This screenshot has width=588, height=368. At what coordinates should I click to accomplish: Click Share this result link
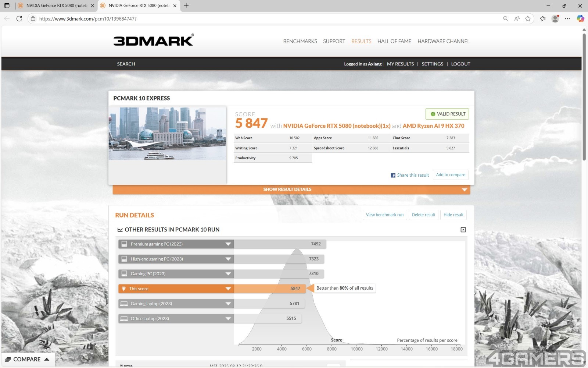click(x=413, y=175)
